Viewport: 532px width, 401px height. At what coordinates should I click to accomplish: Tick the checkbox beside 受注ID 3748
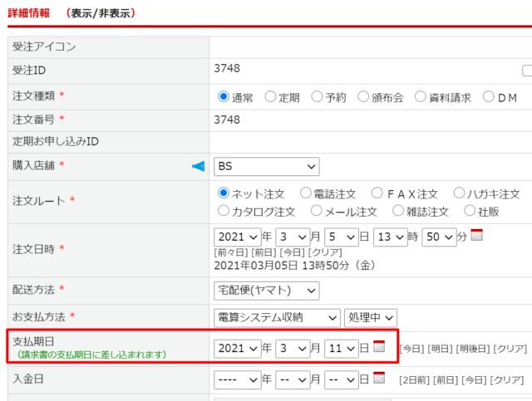(527, 71)
